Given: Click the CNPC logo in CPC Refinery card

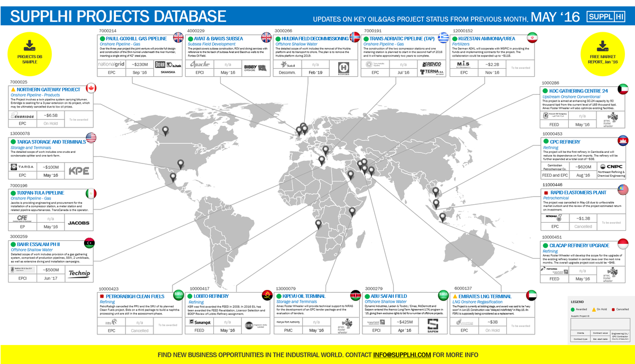Looking at the screenshot, I should pyautogui.click(x=612, y=166).
